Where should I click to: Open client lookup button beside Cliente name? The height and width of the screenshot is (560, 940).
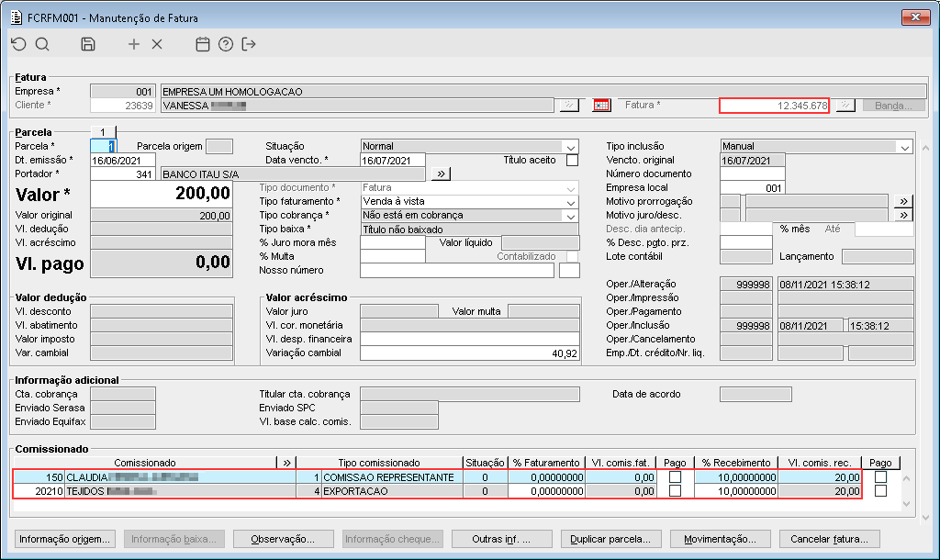coord(569,106)
